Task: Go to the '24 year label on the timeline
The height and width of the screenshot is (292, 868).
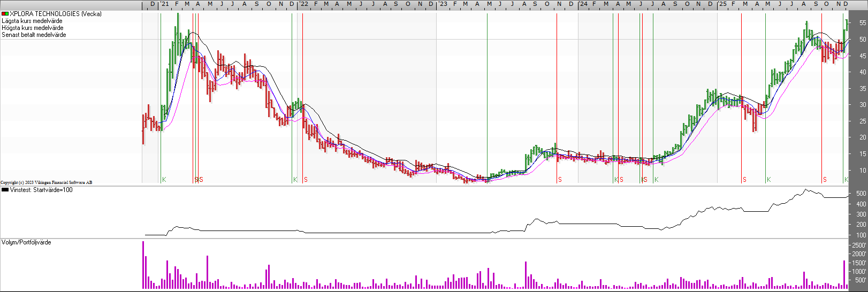Action: pyautogui.click(x=583, y=4)
